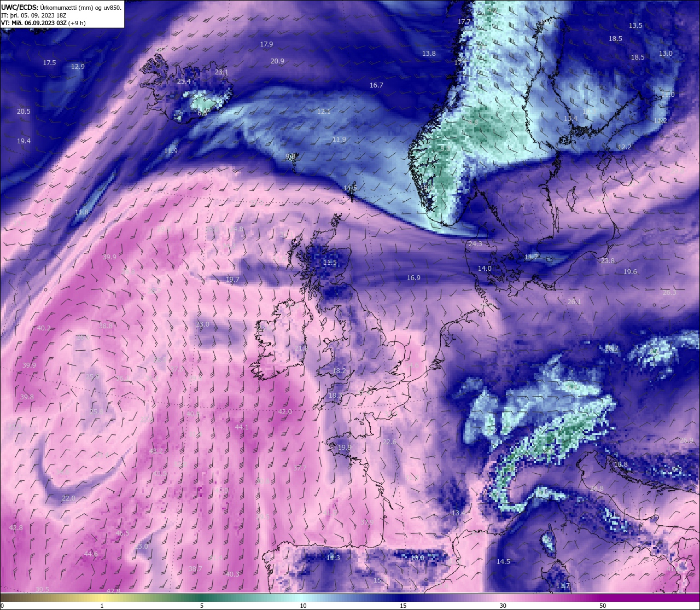Select the 24.3 value near Denmark
This screenshot has height=610, width=700.
[475, 244]
